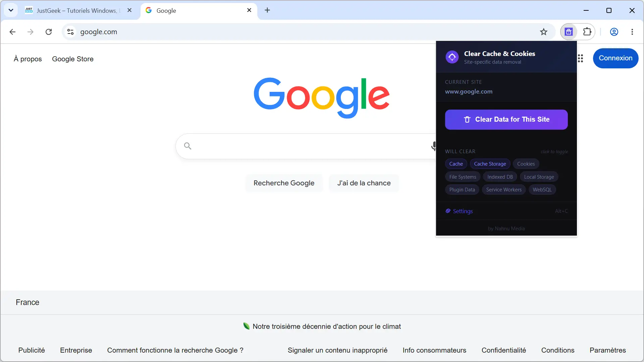Enable the Cookies chip
This screenshot has height=362, width=644.
point(526,164)
